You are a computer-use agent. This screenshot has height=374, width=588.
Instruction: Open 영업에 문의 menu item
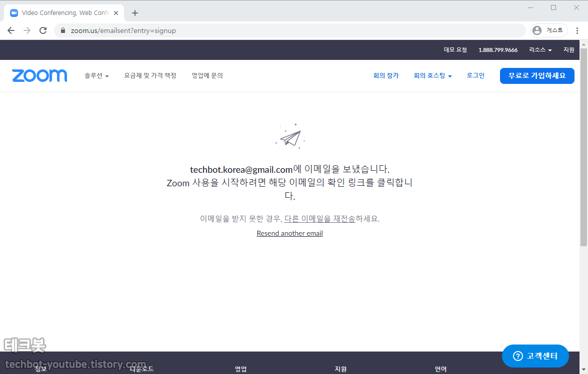(x=207, y=75)
